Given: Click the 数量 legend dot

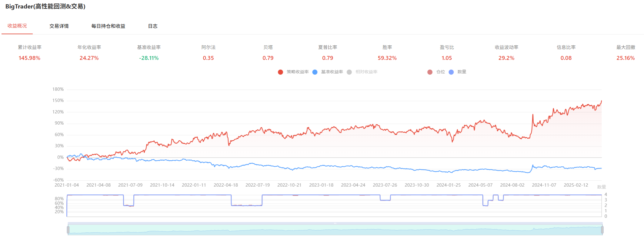Looking at the screenshot, I should (x=451, y=72).
